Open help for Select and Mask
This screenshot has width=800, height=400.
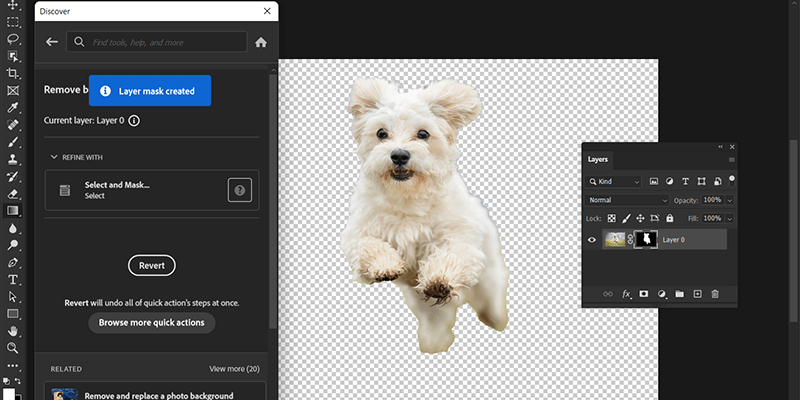(x=240, y=190)
